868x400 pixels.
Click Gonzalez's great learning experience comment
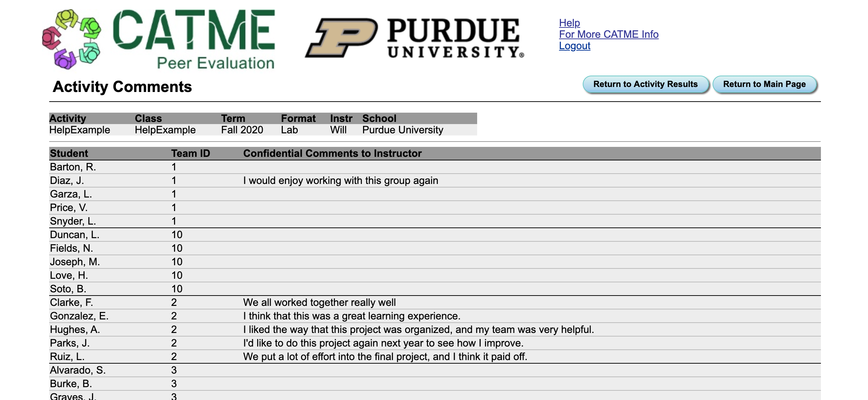click(352, 316)
